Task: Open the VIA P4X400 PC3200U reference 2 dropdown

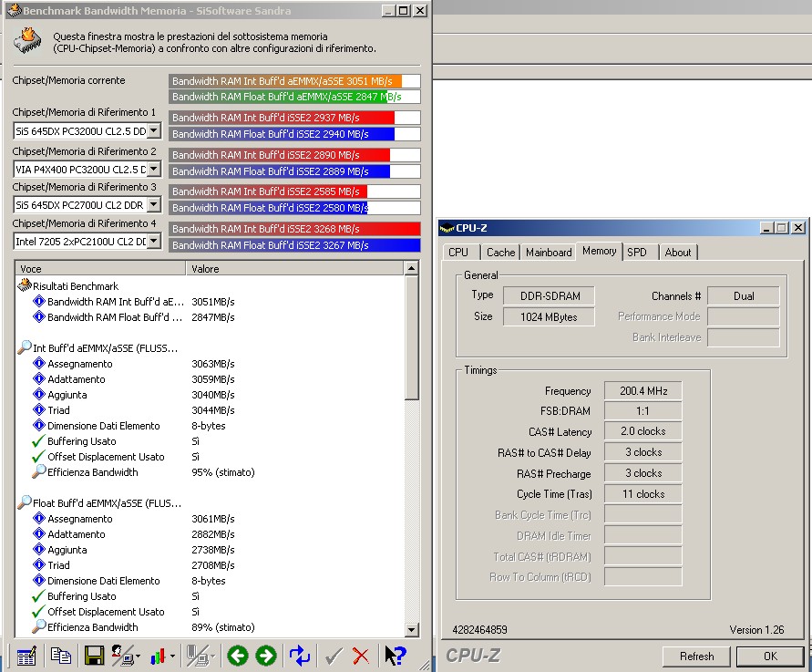Action: [154, 169]
